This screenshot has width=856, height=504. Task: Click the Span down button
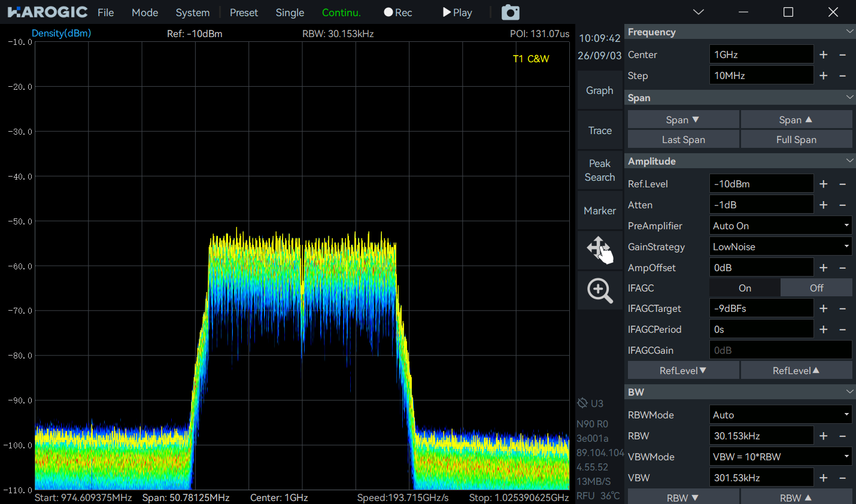tap(683, 120)
